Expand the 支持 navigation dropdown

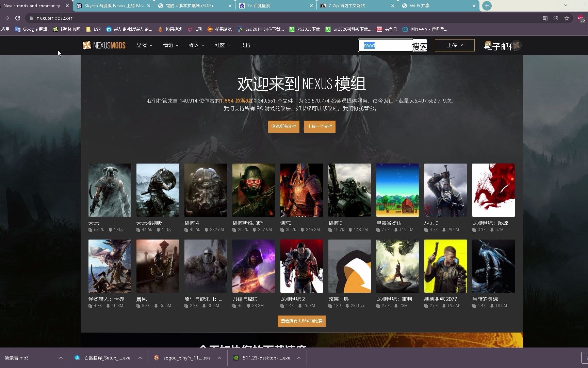click(248, 45)
